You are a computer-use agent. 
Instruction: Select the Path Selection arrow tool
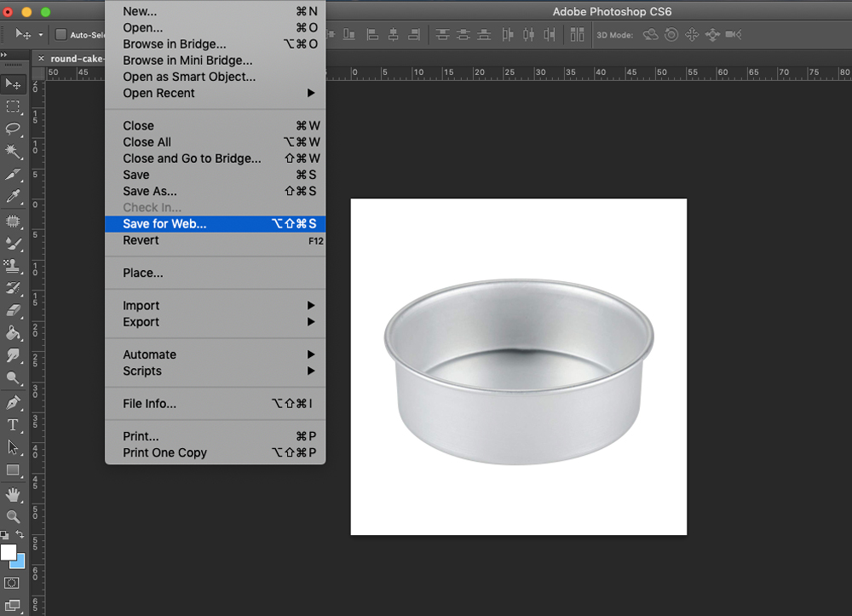(13, 447)
